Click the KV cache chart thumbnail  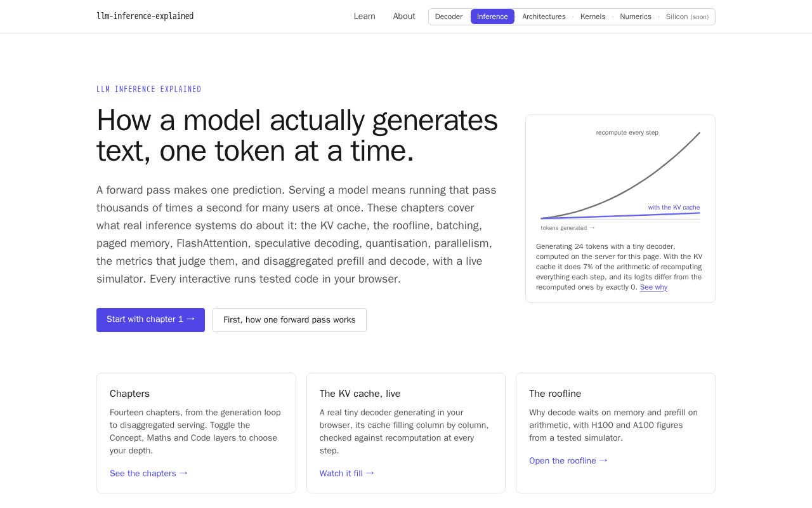click(620, 178)
